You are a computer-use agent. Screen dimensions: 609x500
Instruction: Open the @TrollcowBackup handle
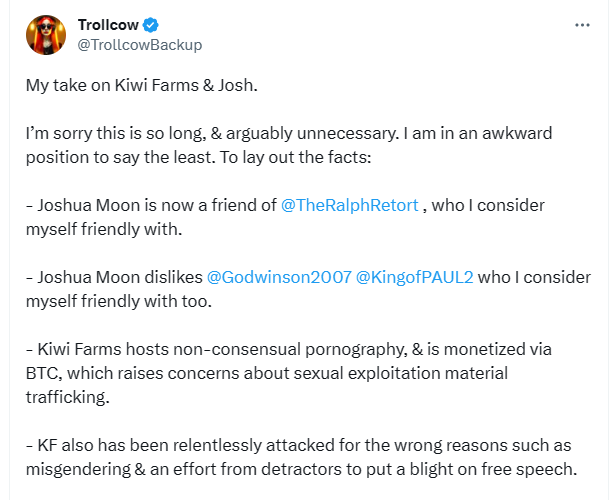[140, 44]
